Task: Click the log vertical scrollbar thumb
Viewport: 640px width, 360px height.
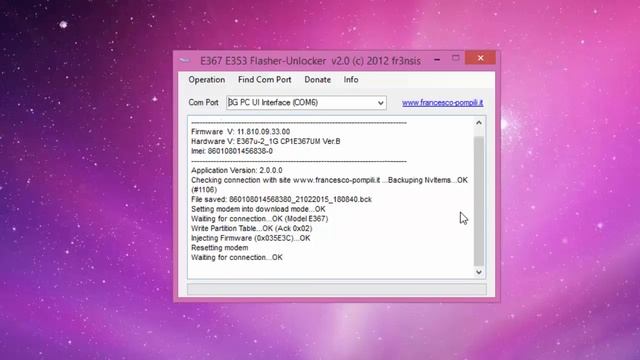Action: tap(479, 201)
